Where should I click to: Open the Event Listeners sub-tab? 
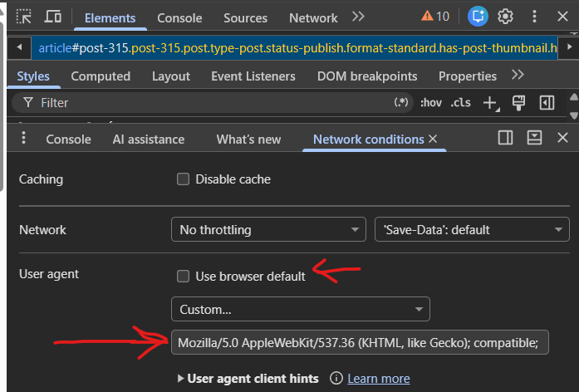click(x=253, y=76)
